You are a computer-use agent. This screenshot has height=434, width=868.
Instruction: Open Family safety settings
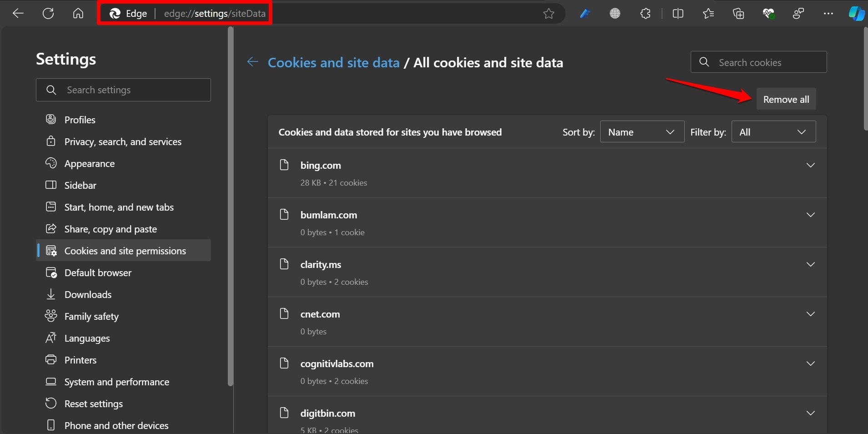point(123,316)
